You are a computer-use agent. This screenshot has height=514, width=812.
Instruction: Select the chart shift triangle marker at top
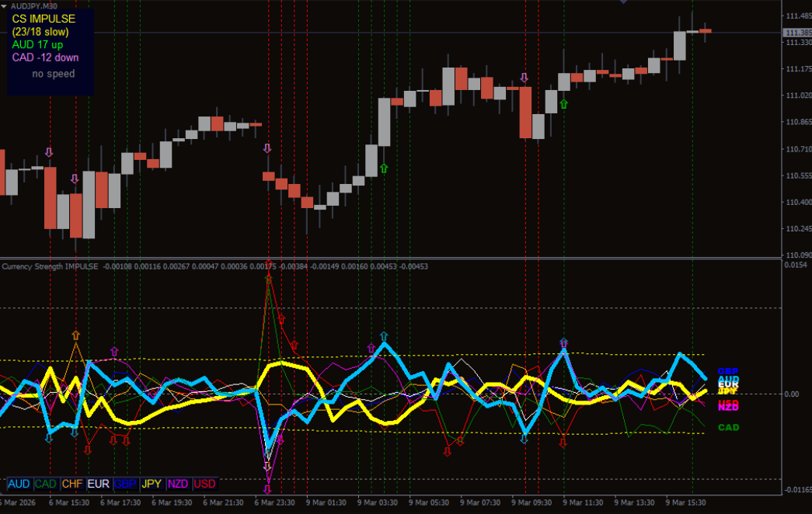pyautogui.click(x=623, y=2)
